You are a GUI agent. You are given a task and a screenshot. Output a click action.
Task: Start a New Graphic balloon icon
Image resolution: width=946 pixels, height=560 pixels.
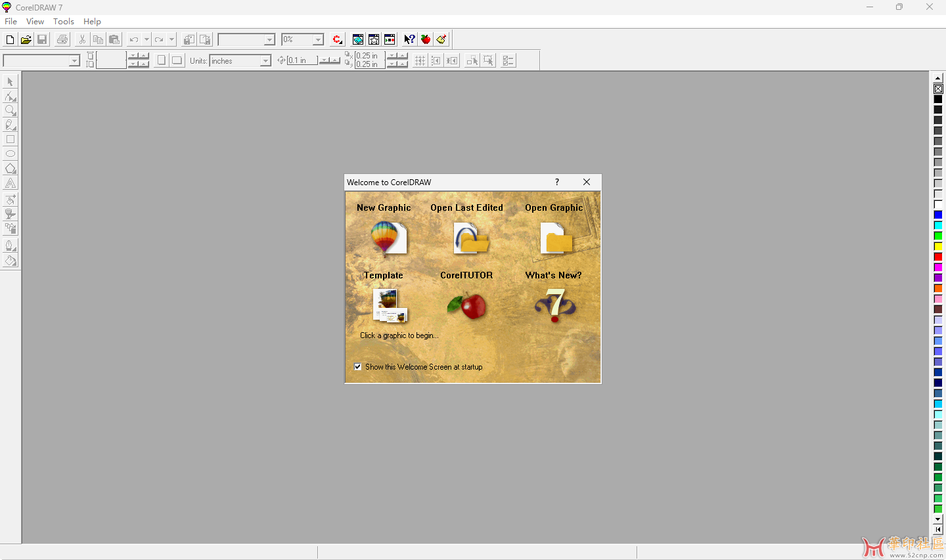[x=388, y=238]
